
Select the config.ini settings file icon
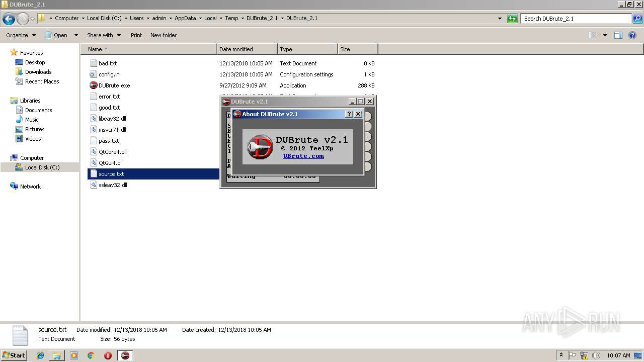93,74
